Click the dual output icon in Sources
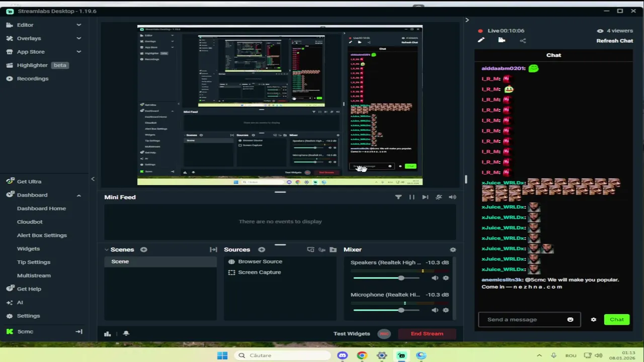Image resolution: width=644 pixels, height=362 pixels. point(310,250)
